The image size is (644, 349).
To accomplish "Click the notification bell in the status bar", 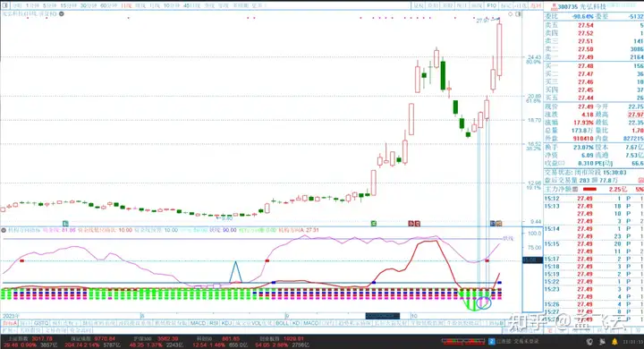I will (614, 342).
